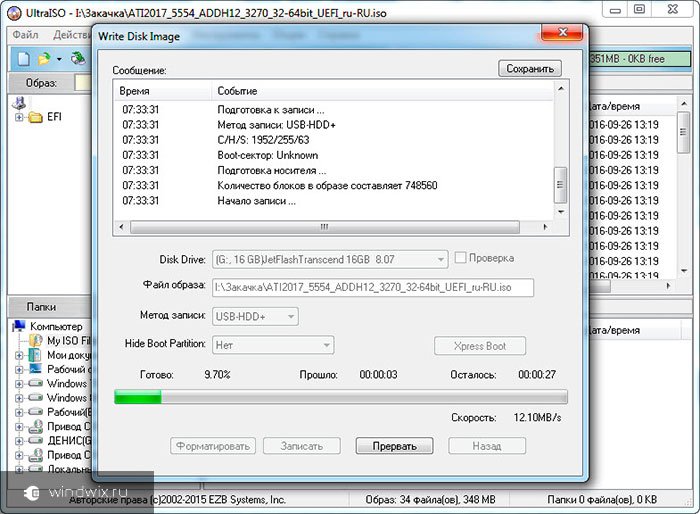Close the Write Disk Image dialog
The width and height of the screenshot is (700, 514).
pyautogui.click(x=562, y=33)
